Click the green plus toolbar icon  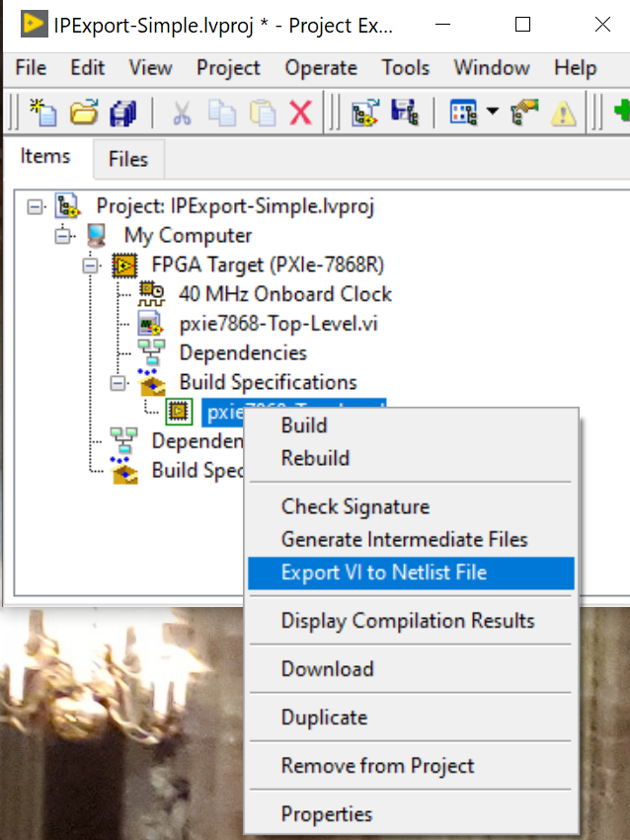[622, 112]
